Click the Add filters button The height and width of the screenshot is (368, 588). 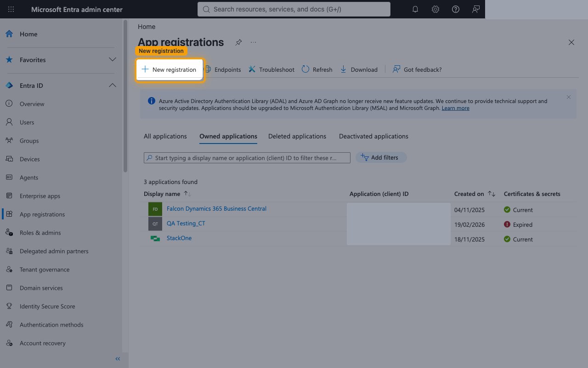tap(381, 158)
